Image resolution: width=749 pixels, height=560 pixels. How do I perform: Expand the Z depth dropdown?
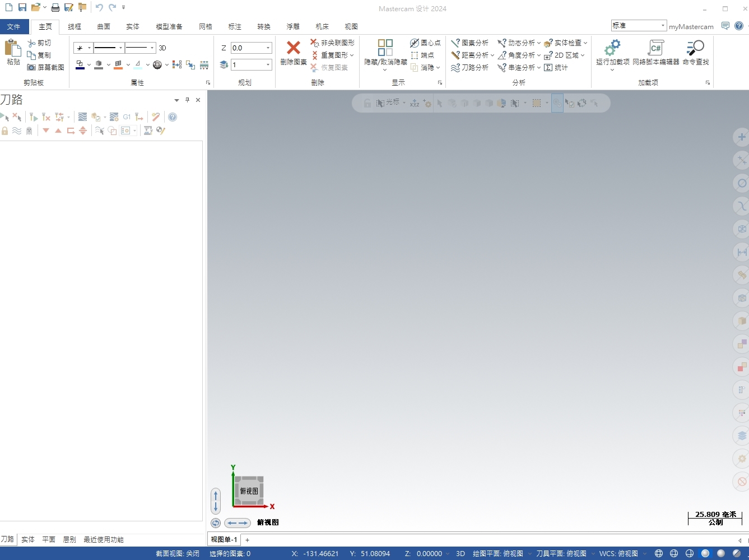(268, 48)
